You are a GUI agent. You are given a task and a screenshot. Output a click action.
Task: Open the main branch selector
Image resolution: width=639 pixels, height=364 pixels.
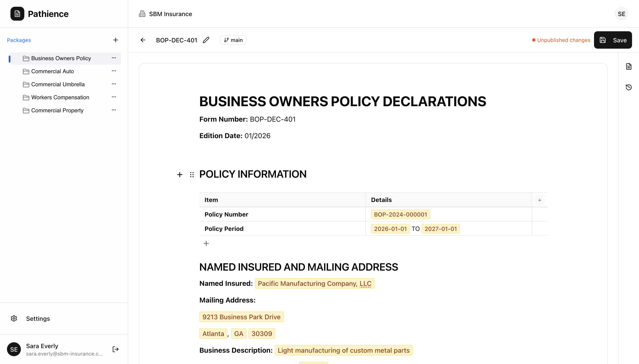pos(233,40)
